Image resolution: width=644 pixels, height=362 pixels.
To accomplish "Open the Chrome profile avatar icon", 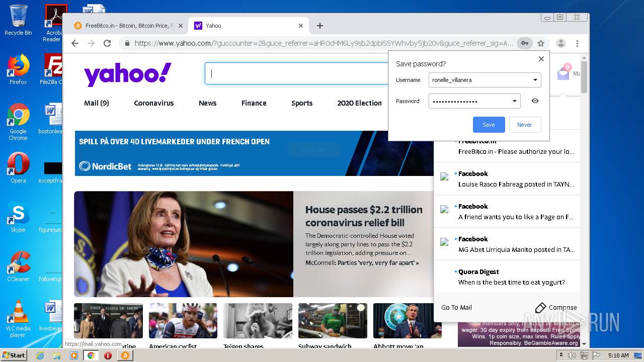I will click(x=561, y=43).
